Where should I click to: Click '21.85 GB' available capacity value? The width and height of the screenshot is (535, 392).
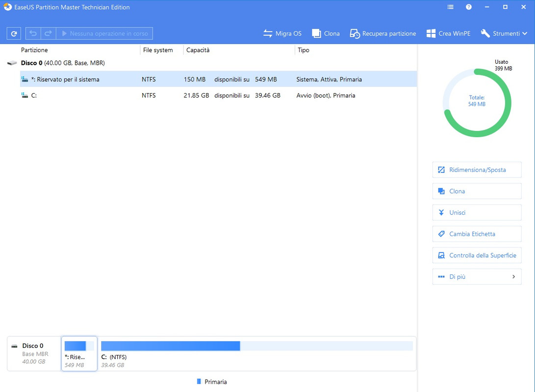coord(196,96)
